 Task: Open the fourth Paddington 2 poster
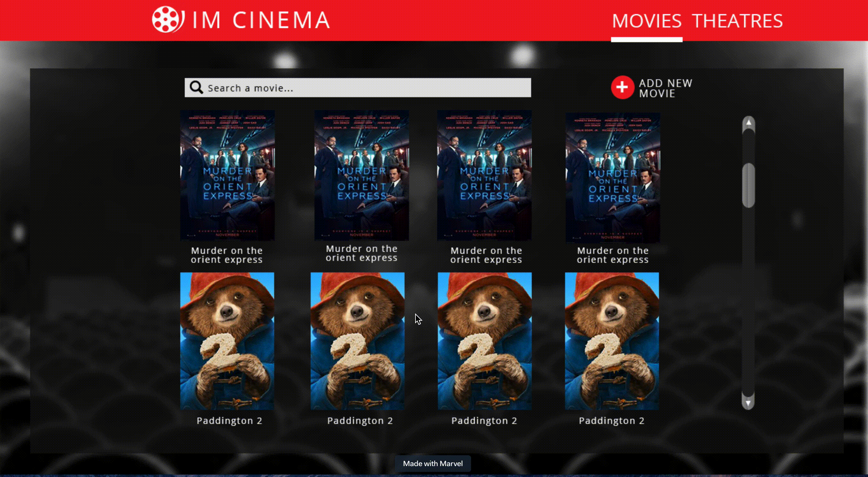[x=612, y=341]
